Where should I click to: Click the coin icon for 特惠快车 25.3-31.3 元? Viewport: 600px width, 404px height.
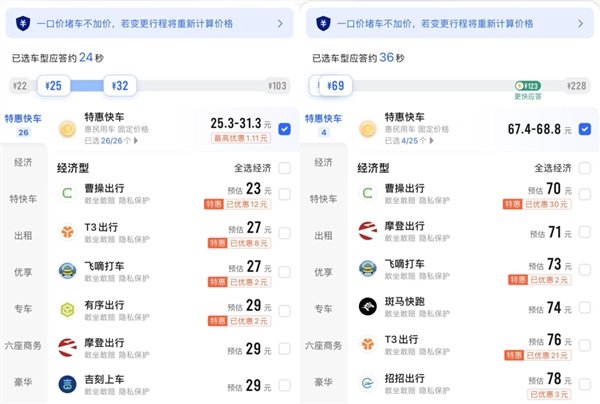[67, 129]
